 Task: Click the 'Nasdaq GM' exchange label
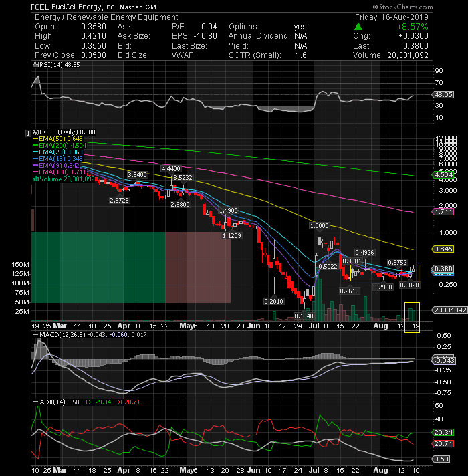[x=138, y=7]
